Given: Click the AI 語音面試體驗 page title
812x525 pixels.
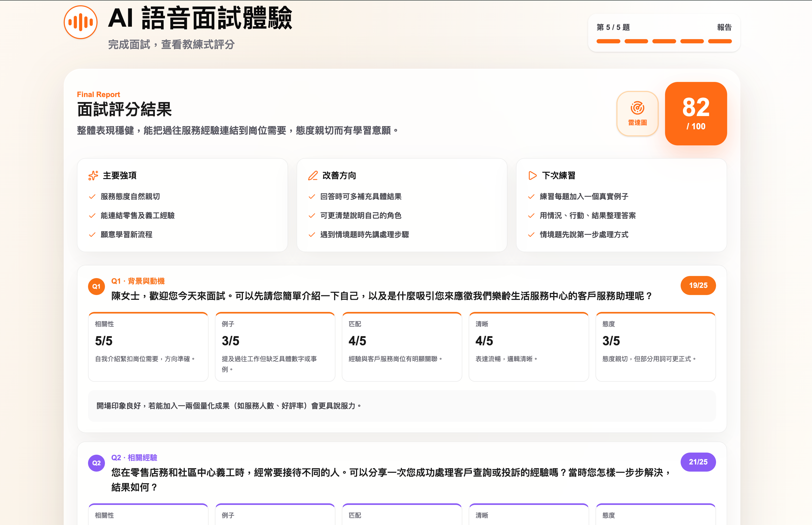Looking at the screenshot, I should click(x=200, y=18).
